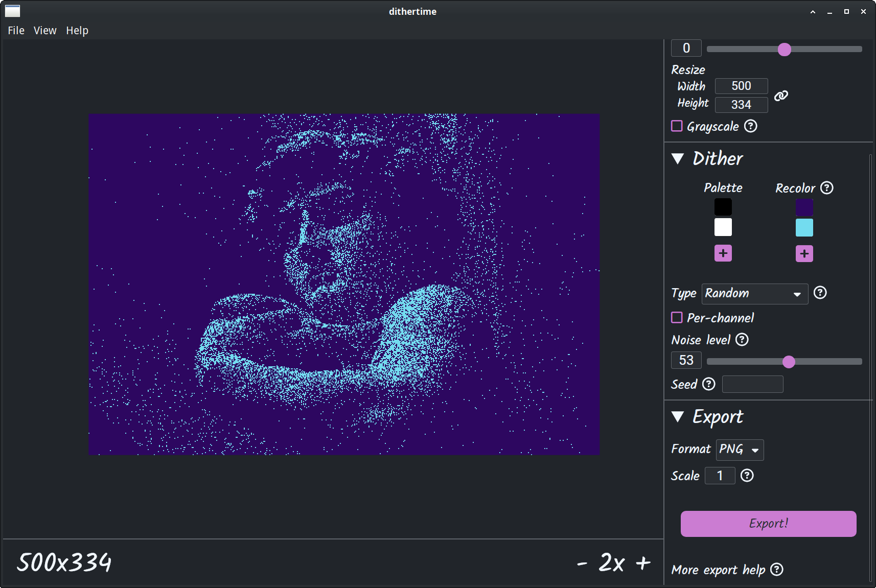Toggle the Per-channel checkbox
Viewport: 876px width, 588px height.
pos(677,318)
